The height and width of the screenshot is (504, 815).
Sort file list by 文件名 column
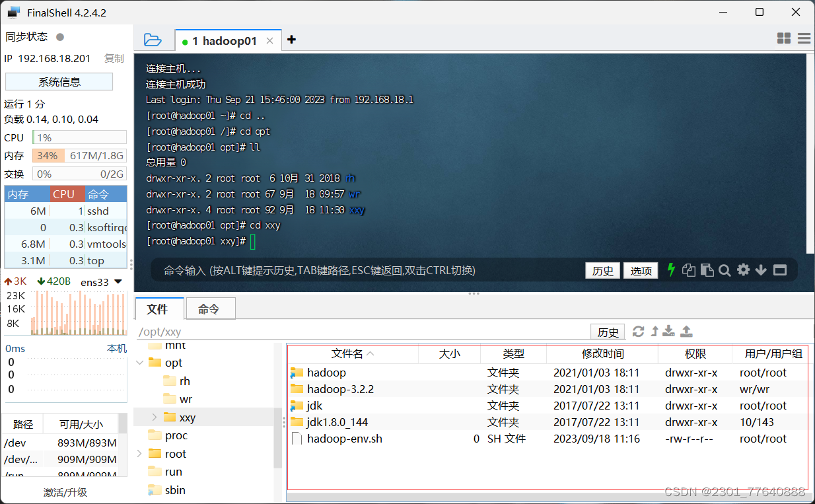pos(353,354)
